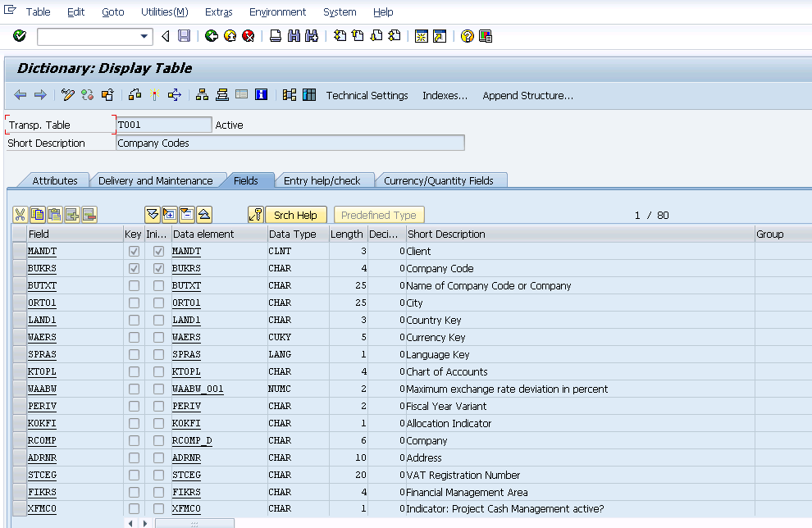Cut the selected field row
The width and height of the screenshot is (812, 528).
pos(21,214)
